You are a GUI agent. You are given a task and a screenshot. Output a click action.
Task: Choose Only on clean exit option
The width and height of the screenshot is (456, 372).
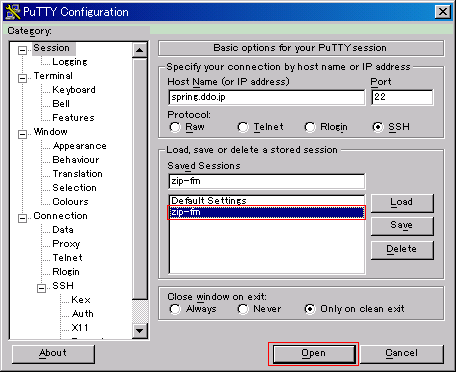click(x=310, y=309)
